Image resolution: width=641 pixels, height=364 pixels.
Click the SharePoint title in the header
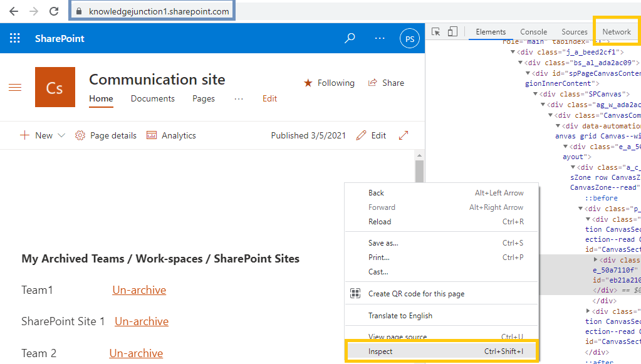pyautogui.click(x=60, y=38)
